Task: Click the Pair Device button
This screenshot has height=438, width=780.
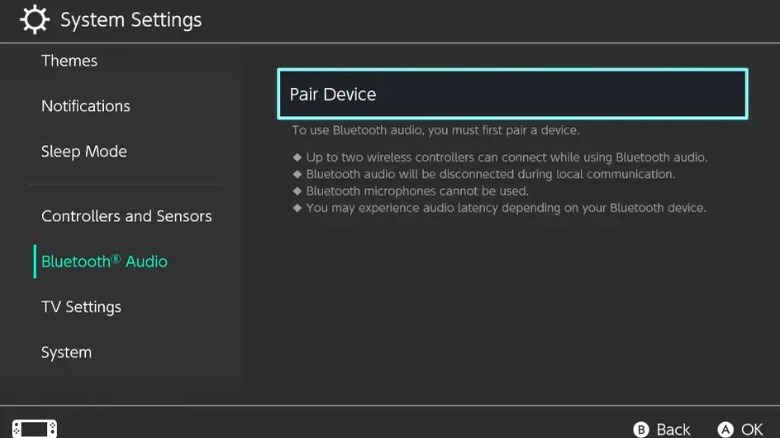Action: tap(511, 94)
